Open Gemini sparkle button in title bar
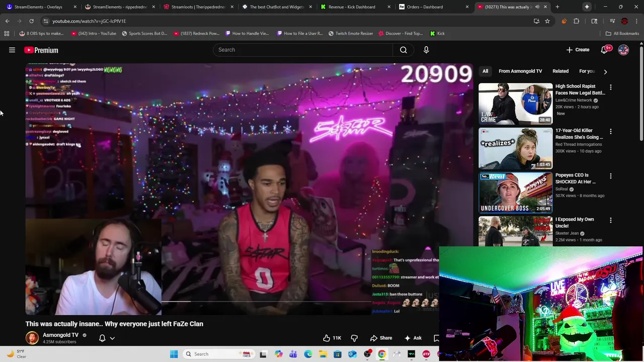Viewport: 644px width, 362px height. click(x=587, y=7)
